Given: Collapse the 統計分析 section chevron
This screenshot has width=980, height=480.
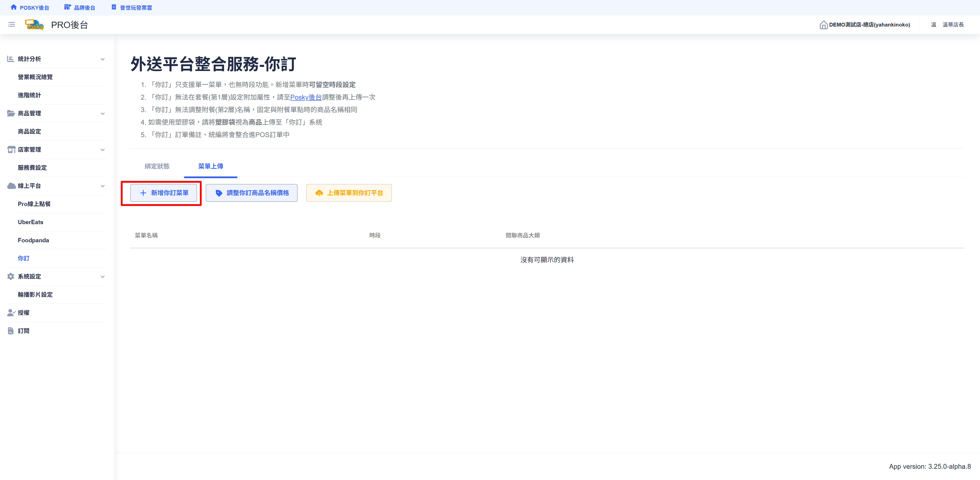Looking at the screenshot, I should pos(103,59).
